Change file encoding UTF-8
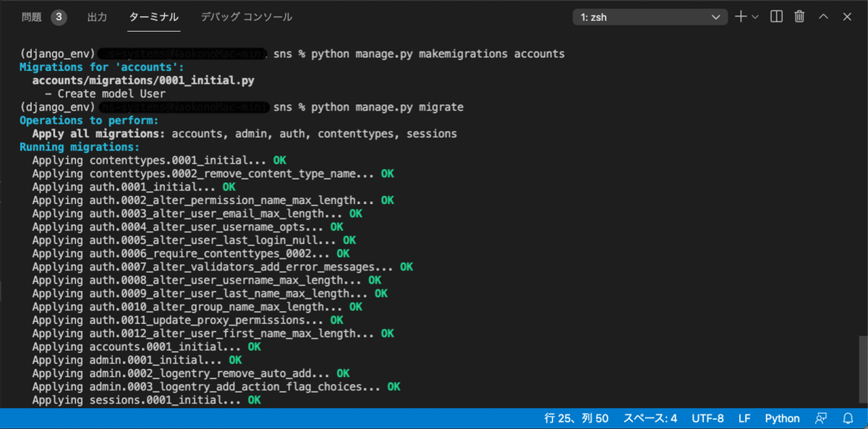Screen dimensions: 868x429 (x=707, y=418)
